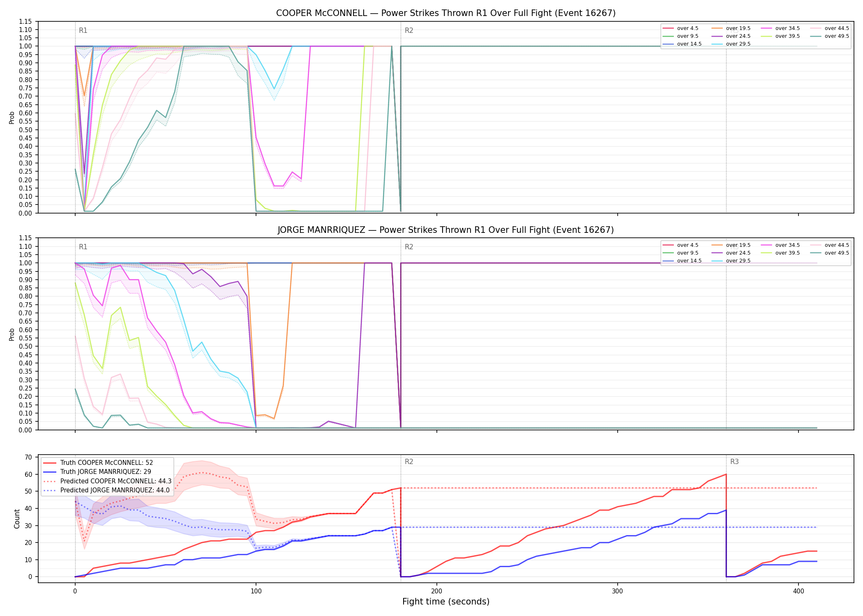This screenshot has height=616, width=863.
Task: Click the R3 marker in Count chart
Action: [x=734, y=462]
